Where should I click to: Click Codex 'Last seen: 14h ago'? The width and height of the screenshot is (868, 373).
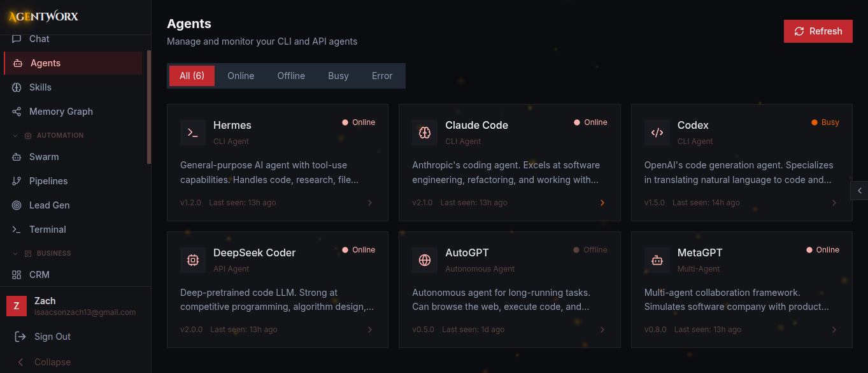point(706,203)
